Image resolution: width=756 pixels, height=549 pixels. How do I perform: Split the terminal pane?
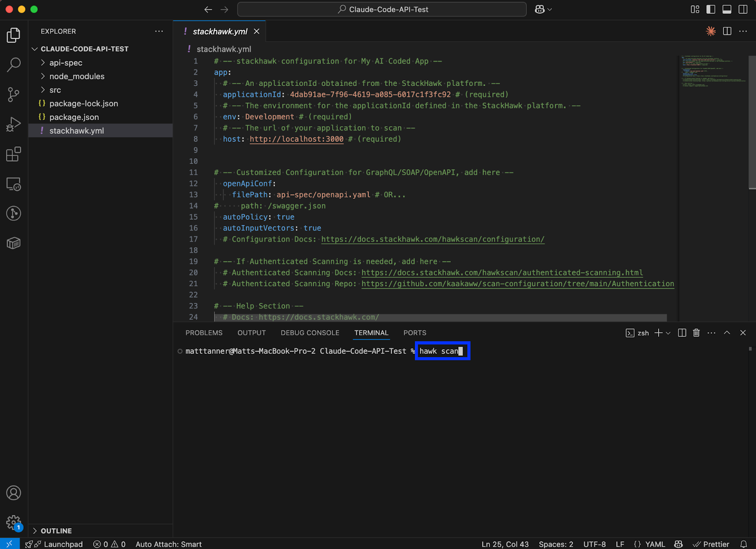pos(682,333)
